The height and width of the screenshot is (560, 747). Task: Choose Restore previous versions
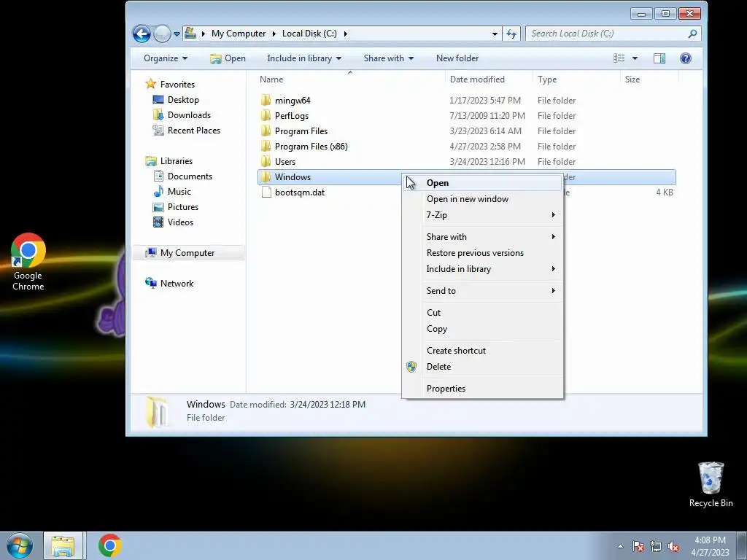[x=483, y=253]
